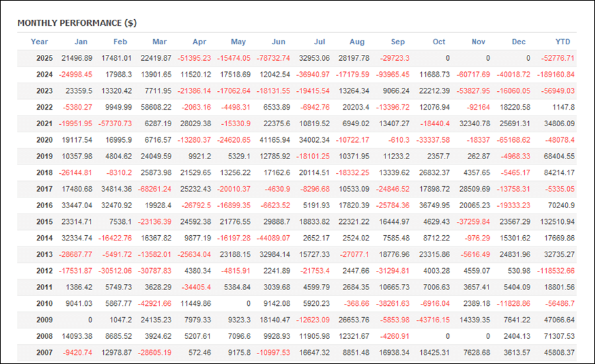Click the Year column header
The height and width of the screenshot is (364, 595).
coord(39,42)
